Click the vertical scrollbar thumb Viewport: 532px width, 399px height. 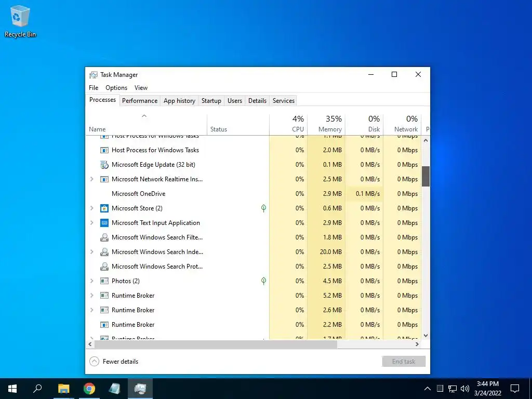(x=426, y=177)
